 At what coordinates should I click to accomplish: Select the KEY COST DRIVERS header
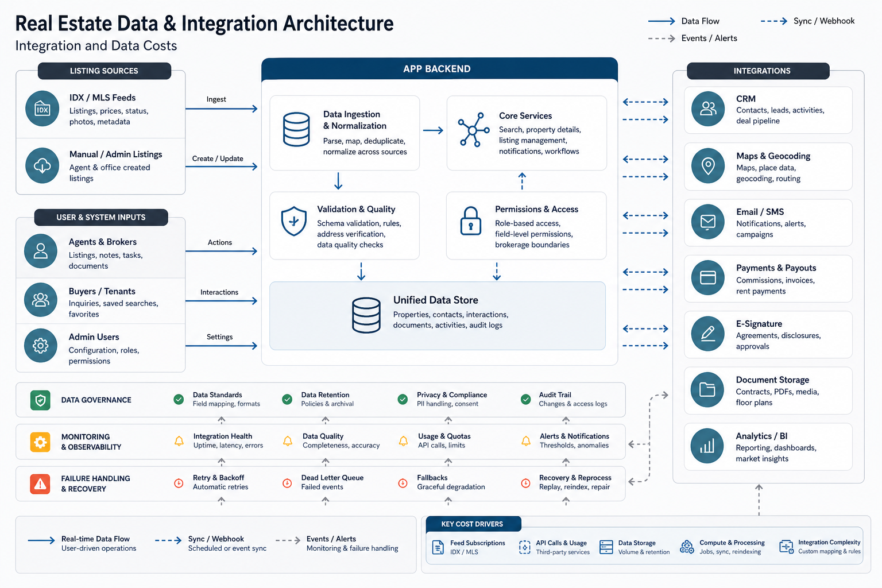(474, 524)
